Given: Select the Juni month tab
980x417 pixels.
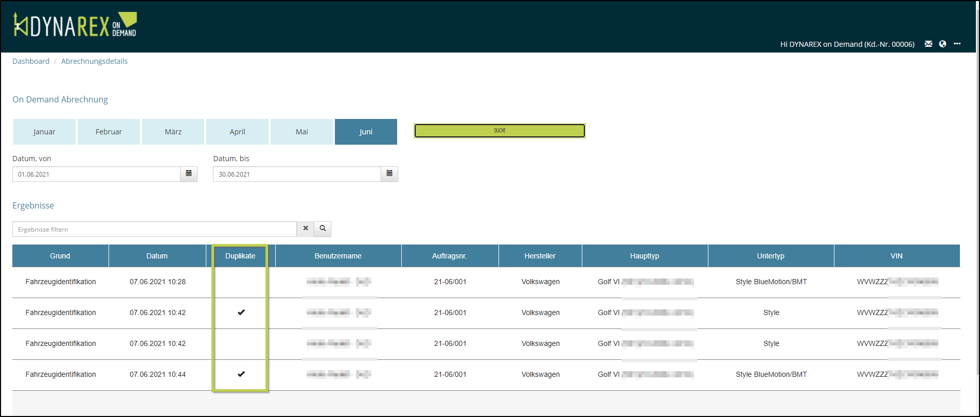Looking at the screenshot, I should [x=366, y=132].
